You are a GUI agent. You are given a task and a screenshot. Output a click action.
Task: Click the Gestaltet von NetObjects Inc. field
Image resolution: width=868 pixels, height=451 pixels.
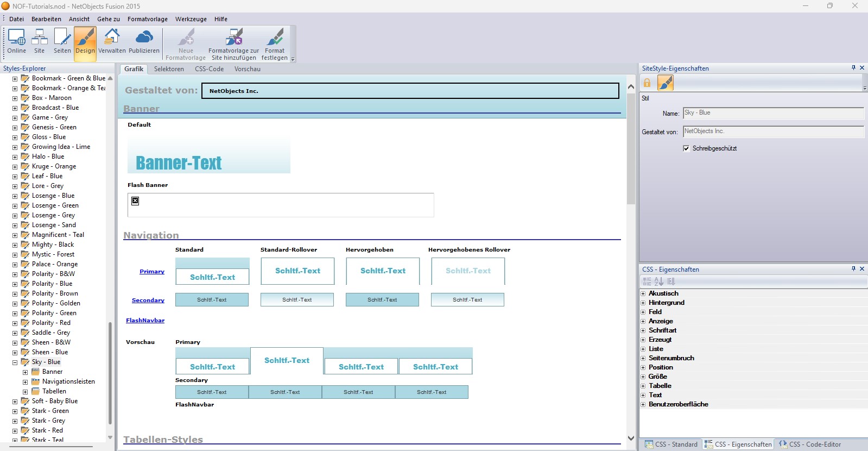click(x=410, y=91)
